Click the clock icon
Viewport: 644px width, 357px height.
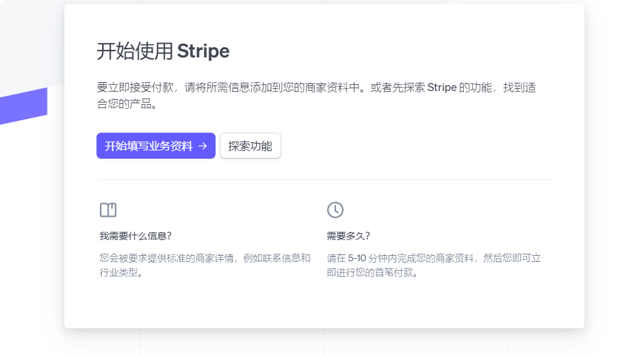click(x=335, y=210)
